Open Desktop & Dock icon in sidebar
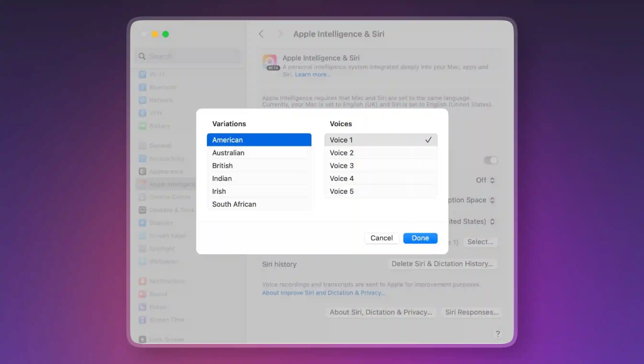Viewport: 644px width, 364px height. coord(142,210)
